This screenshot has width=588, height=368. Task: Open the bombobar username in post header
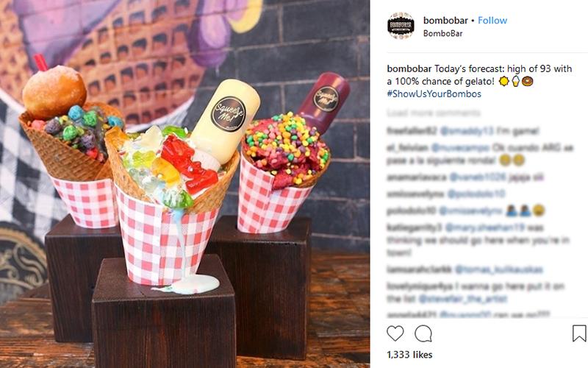(x=445, y=21)
